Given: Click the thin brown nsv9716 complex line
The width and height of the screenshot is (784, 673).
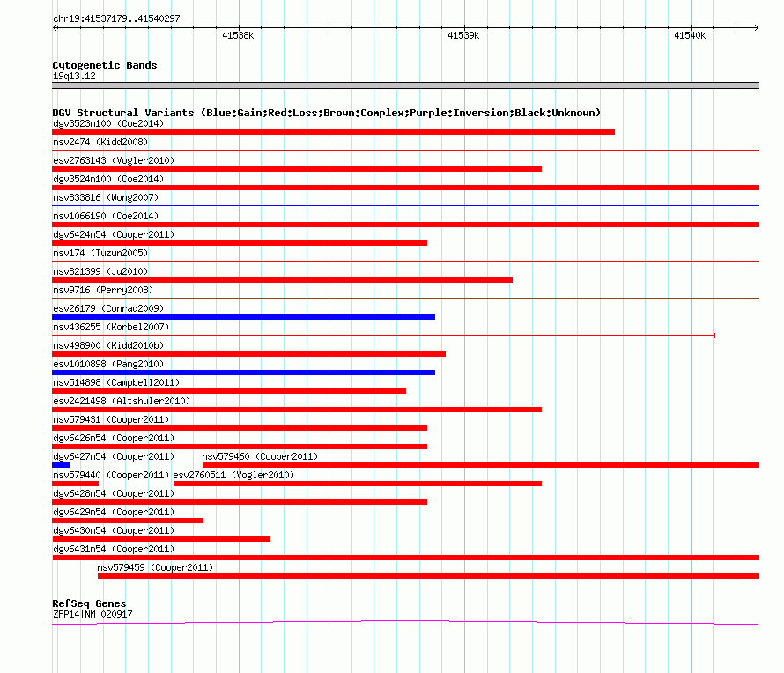Looking at the screenshot, I should tap(405, 298).
